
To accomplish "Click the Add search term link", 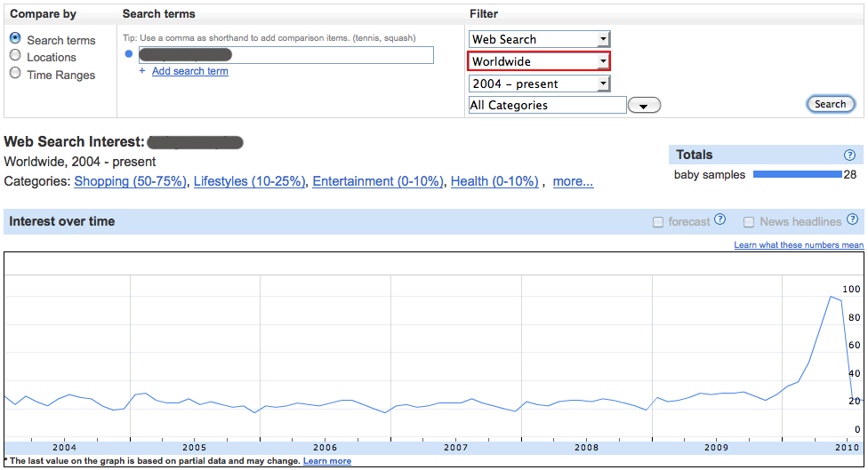I will (x=189, y=71).
